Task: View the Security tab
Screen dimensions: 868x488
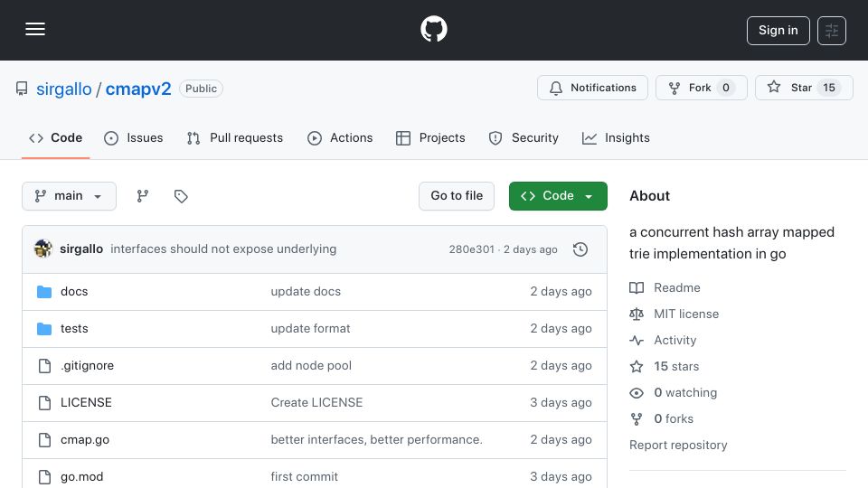Action: pos(524,137)
